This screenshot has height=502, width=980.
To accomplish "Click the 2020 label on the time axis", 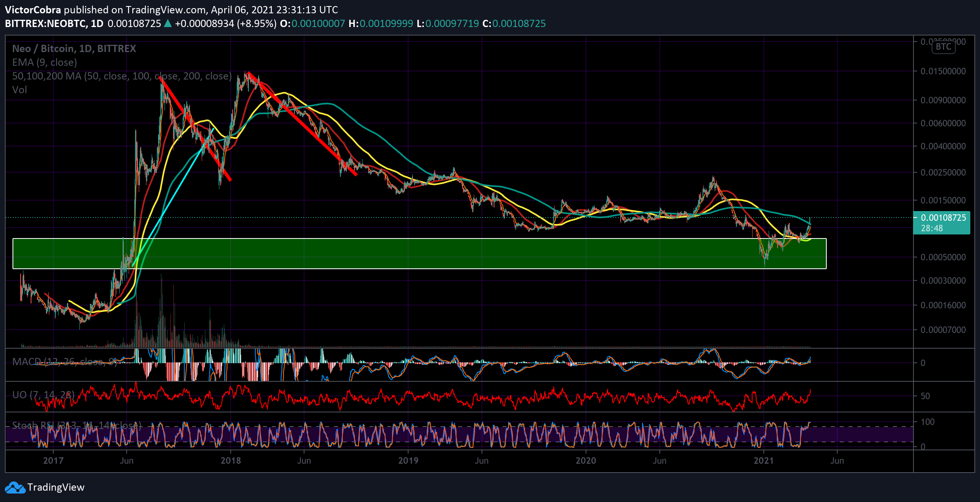I will (x=586, y=460).
